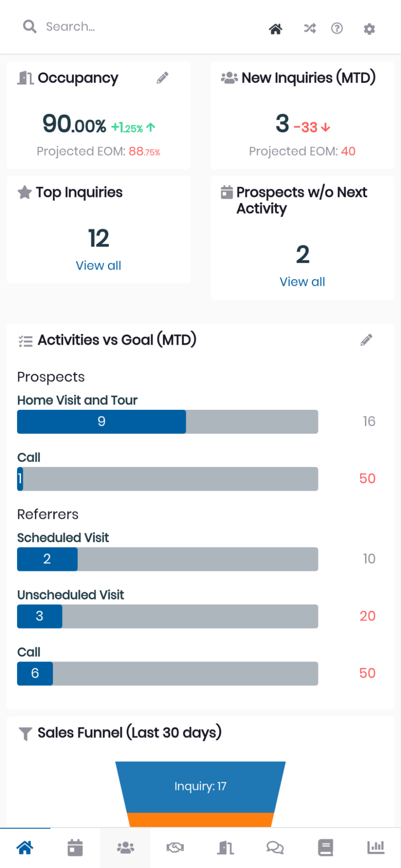The width and height of the screenshot is (401, 868).
Task: View all Top Inquiries
Action: (x=98, y=265)
